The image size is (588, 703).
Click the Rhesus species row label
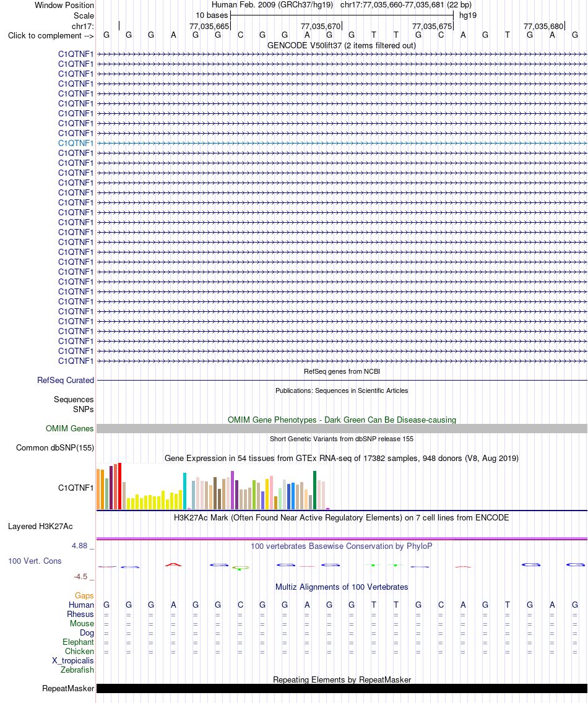(x=80, y=615)
